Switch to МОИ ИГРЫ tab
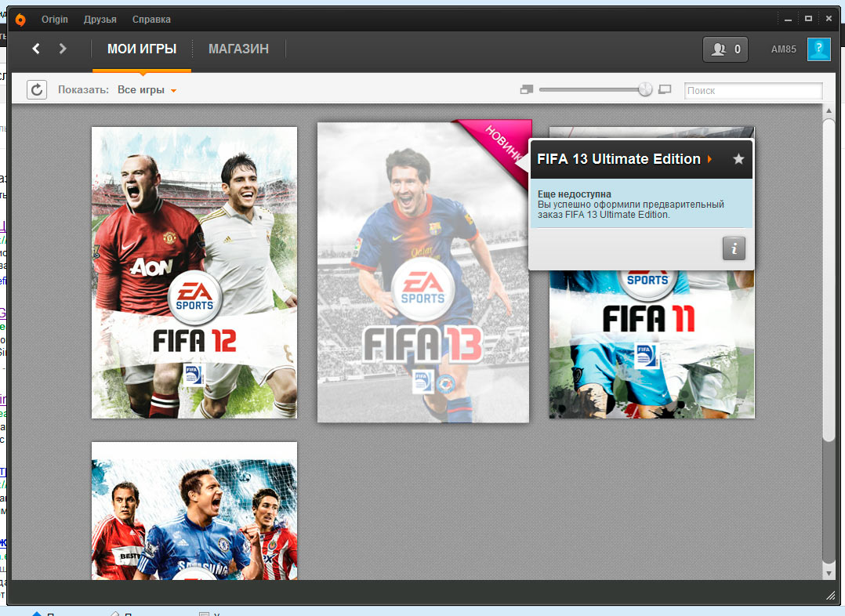845x616 pixels. (142, 49)
